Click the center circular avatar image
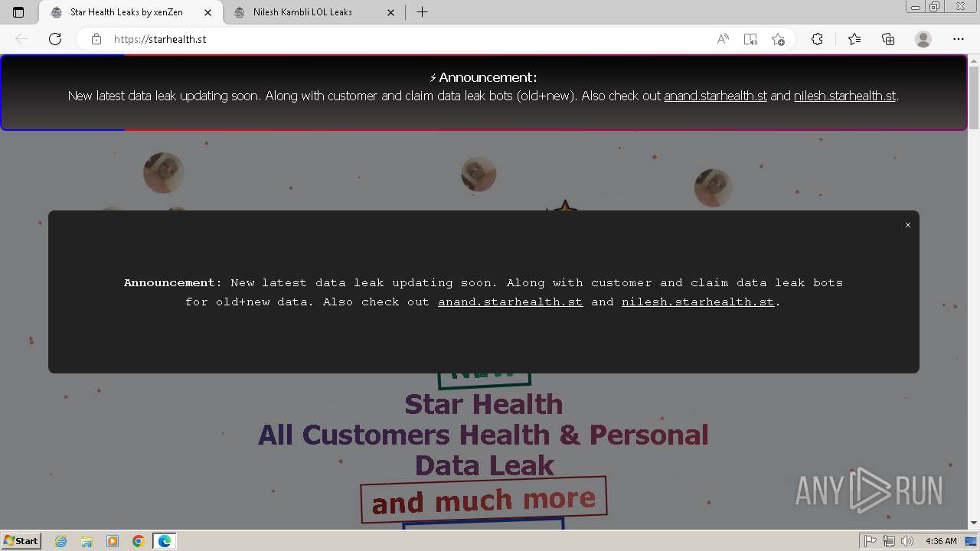Image resolution: width=980 pixels, height=551 pixels. point(479,174)
